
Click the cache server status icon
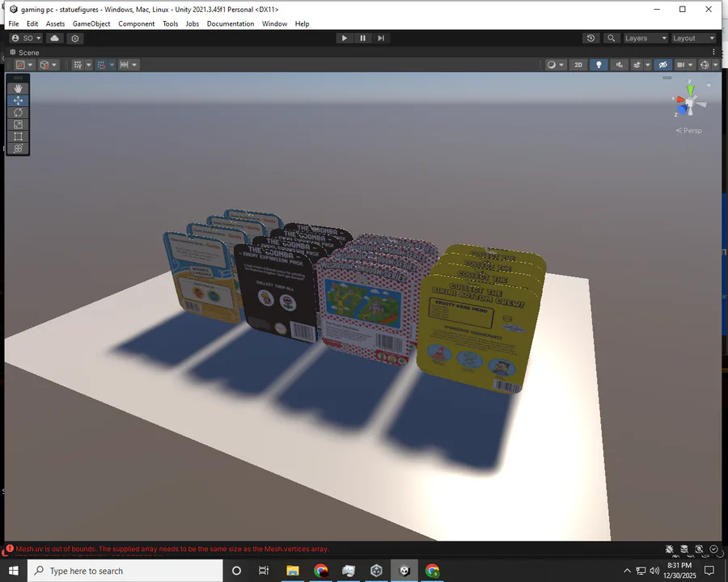tap(684, 549)
